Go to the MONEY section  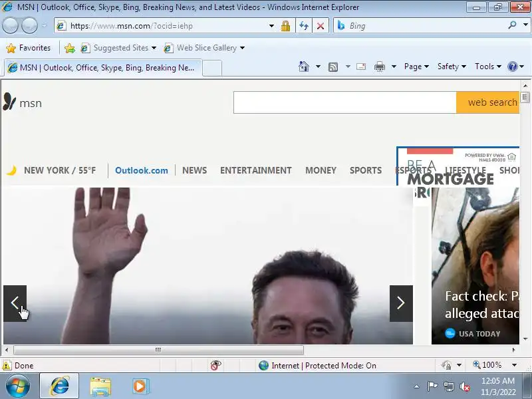pos(321,170)
